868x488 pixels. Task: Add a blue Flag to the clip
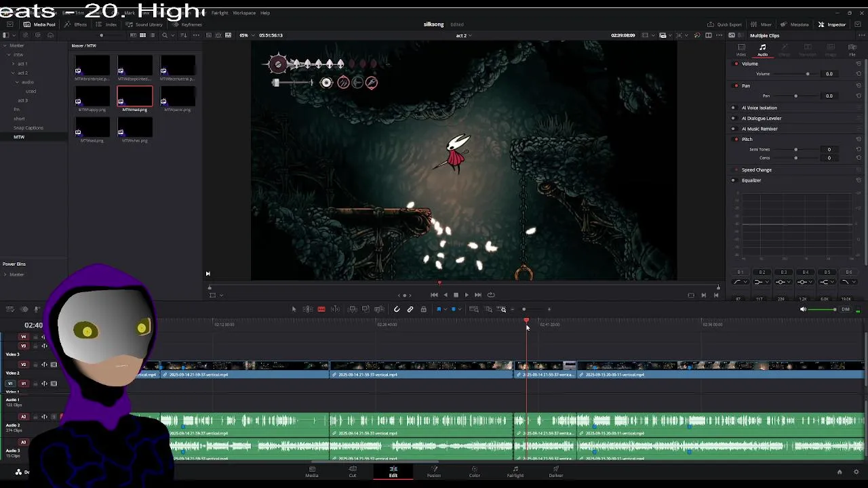tap(439, 309)
